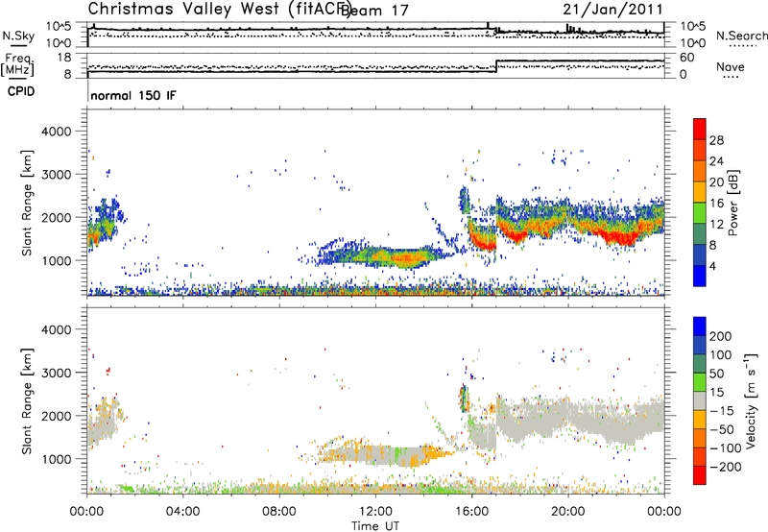Click the 'Christmas Valley West (fitACF)' title
The height and width of the screenshot is (532, 768).
click(x=218, y=10)
